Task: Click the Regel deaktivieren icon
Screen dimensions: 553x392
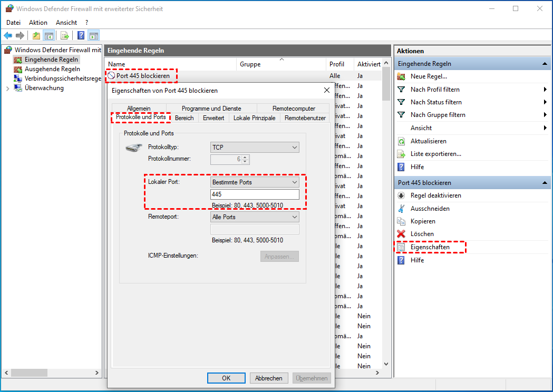Action: (401, 195)
